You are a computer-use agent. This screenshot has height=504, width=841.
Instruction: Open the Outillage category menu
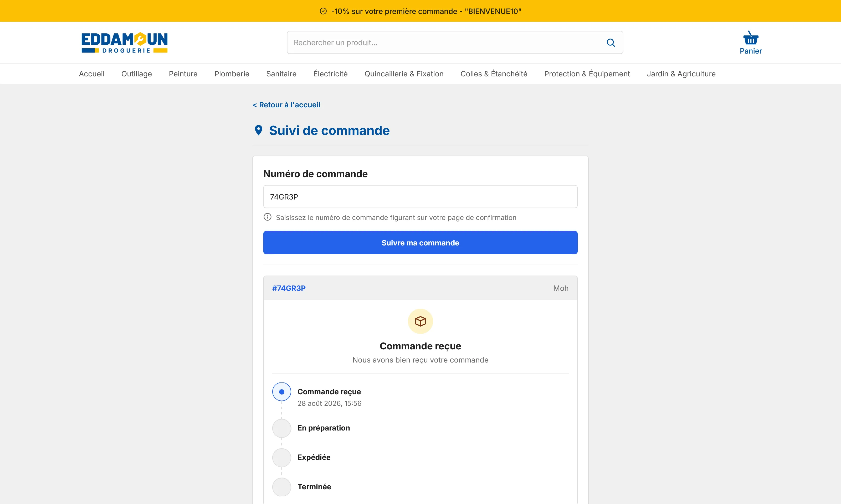[x=136, y=74]
